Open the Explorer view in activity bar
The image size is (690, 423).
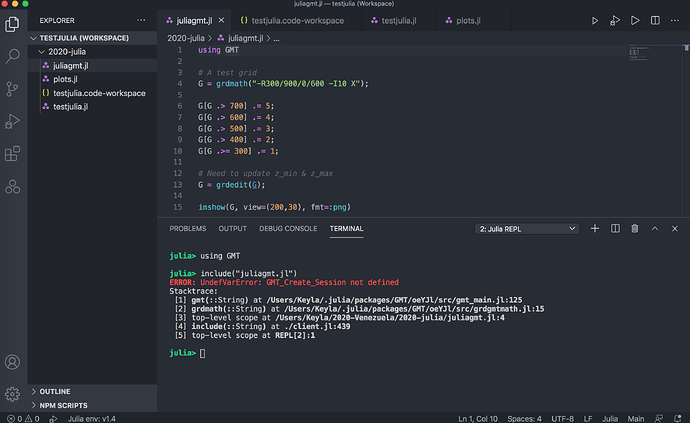click(12, 24)
